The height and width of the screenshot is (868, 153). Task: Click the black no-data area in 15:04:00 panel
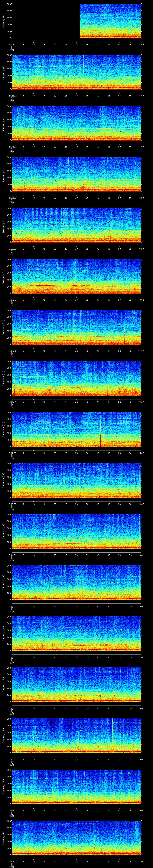[46, 21]
